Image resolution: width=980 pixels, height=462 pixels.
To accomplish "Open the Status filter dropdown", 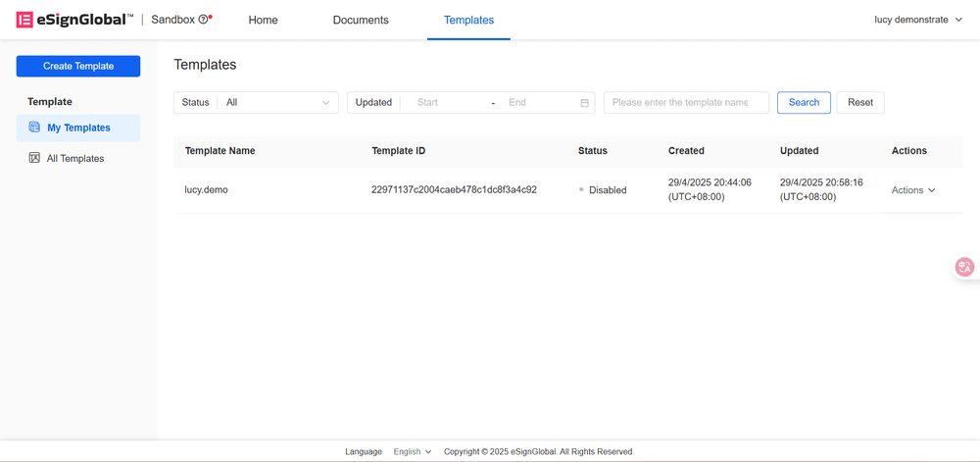I will (277, 103).
